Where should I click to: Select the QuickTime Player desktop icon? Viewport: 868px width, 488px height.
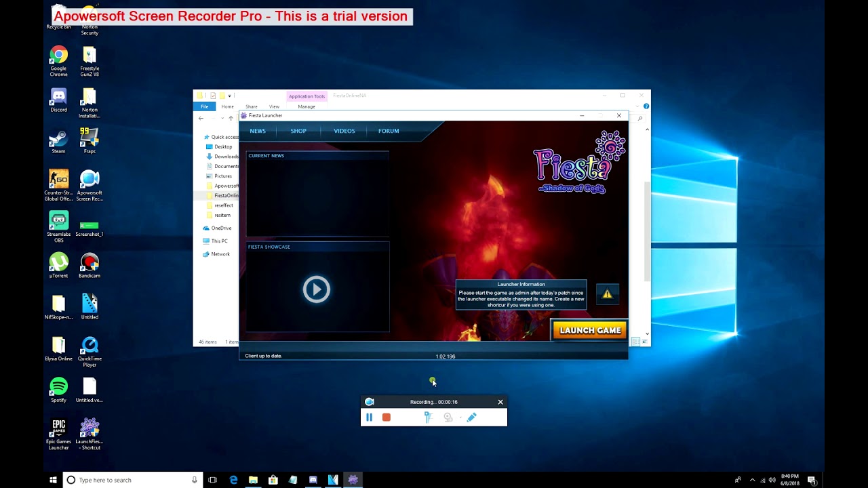point(90,352)
